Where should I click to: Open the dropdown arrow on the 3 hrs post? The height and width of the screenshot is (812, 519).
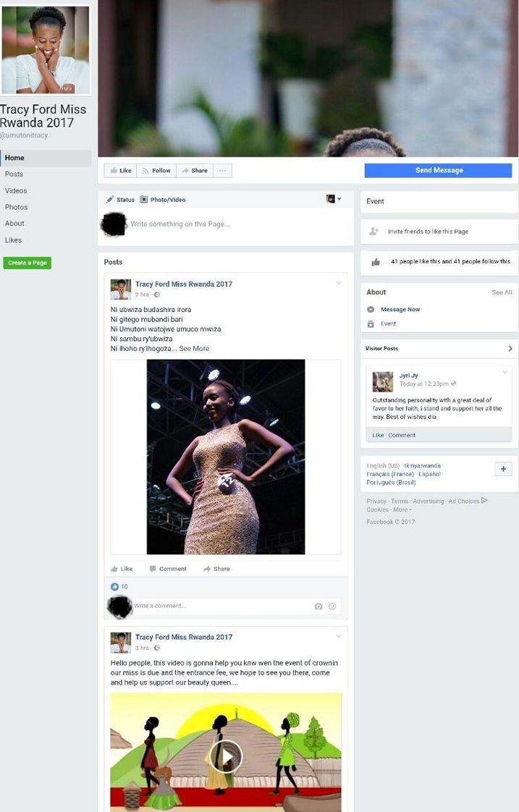coord(339,636)
